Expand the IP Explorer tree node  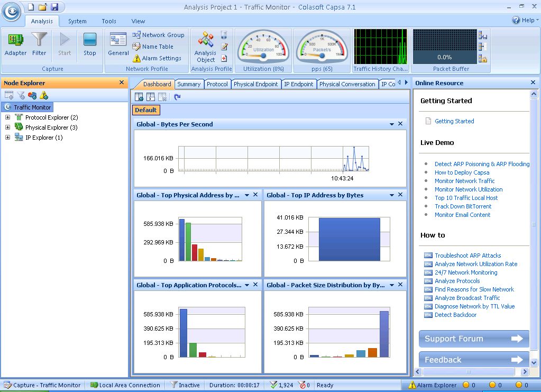pyautogui.click(x=7, y=138)
